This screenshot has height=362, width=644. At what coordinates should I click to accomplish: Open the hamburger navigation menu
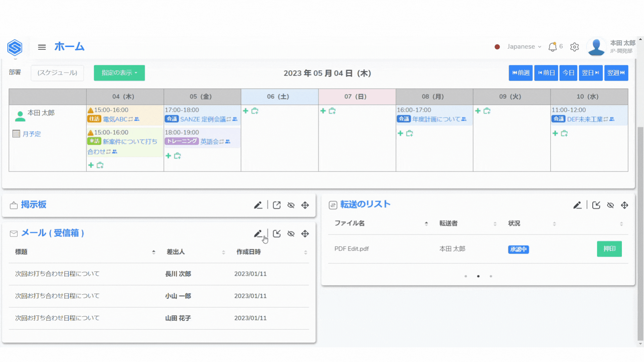click(42, 47)
